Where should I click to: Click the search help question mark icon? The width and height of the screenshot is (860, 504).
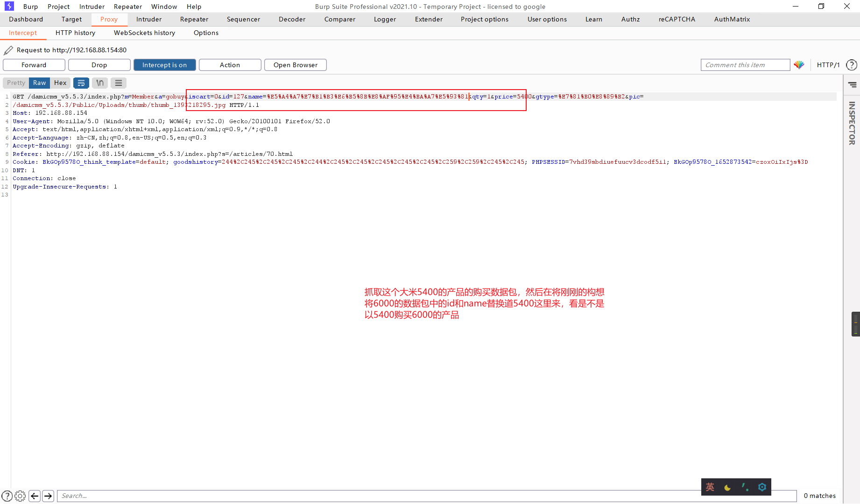[x=7, y=496]
